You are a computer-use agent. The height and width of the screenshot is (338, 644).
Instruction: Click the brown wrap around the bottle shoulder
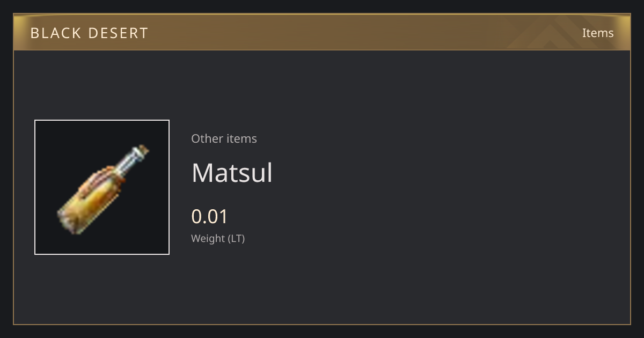pos(105,179)
